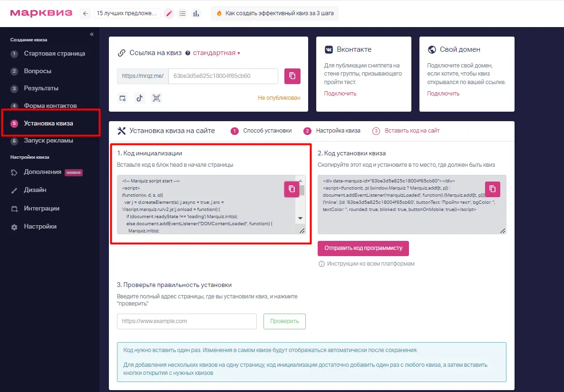Viewport: 564px width, 392px height.
Task: Click the Проверить button
Action: tap(284, 321)
